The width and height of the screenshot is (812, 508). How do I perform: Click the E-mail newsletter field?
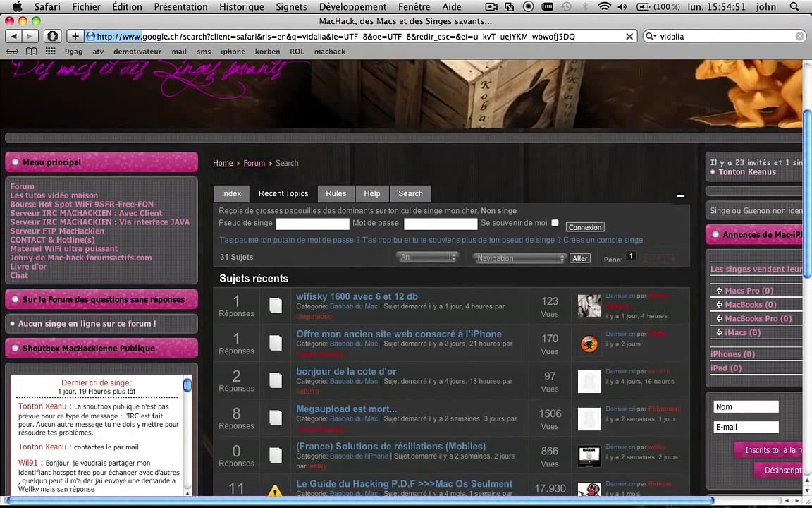746,427
